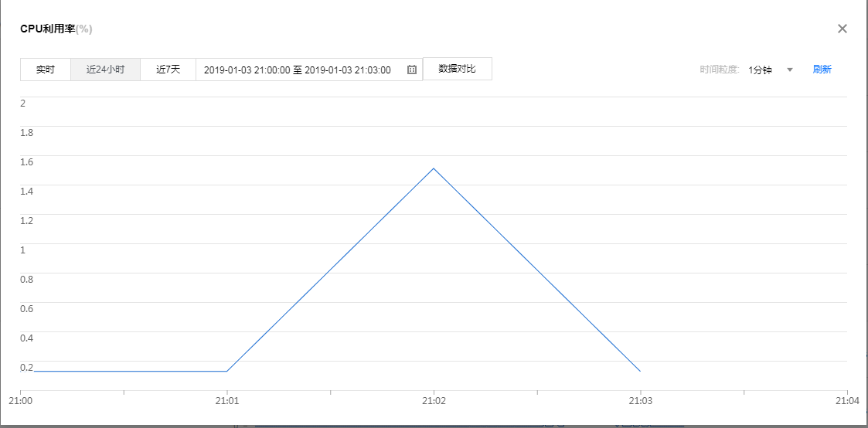Image resolution: width=868 pixels, height=428 pixels.
Task: Open the calendar icon in date range field
Action: [412, 70]
